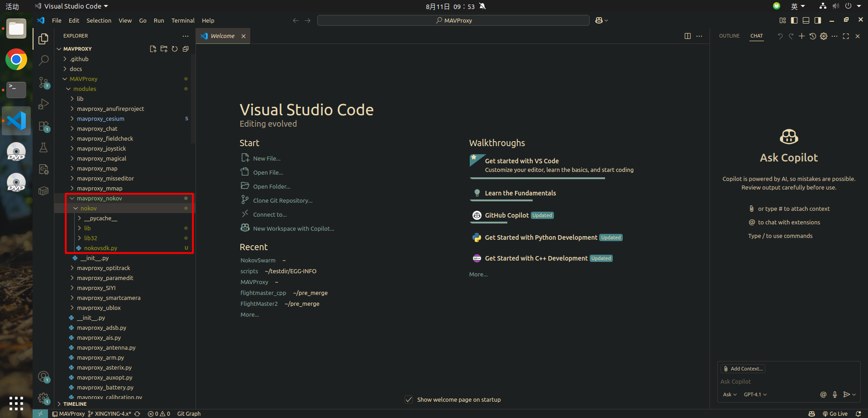Open the File menu

point(57,20)
